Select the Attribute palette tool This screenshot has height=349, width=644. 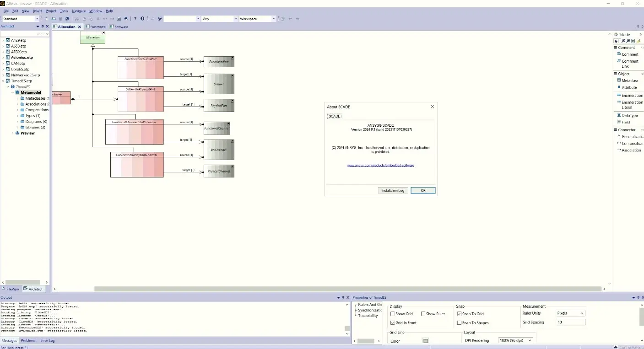click(x=627, y=87)
